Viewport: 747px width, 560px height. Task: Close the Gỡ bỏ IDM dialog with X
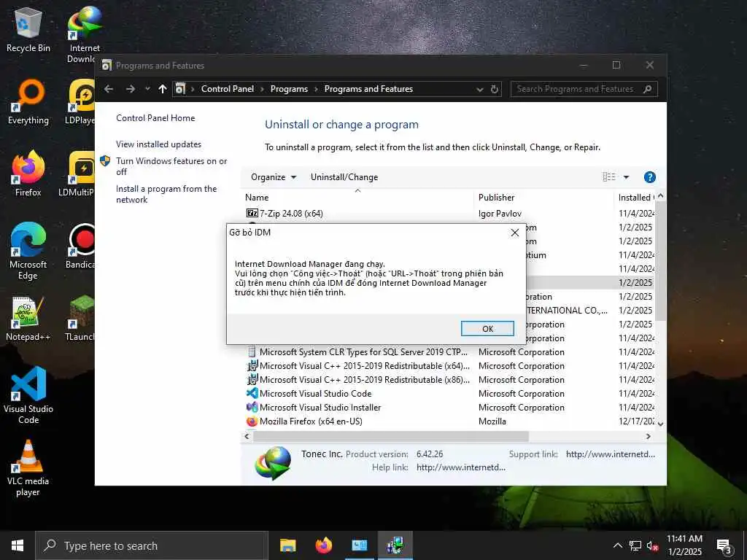tap(515, 233)
